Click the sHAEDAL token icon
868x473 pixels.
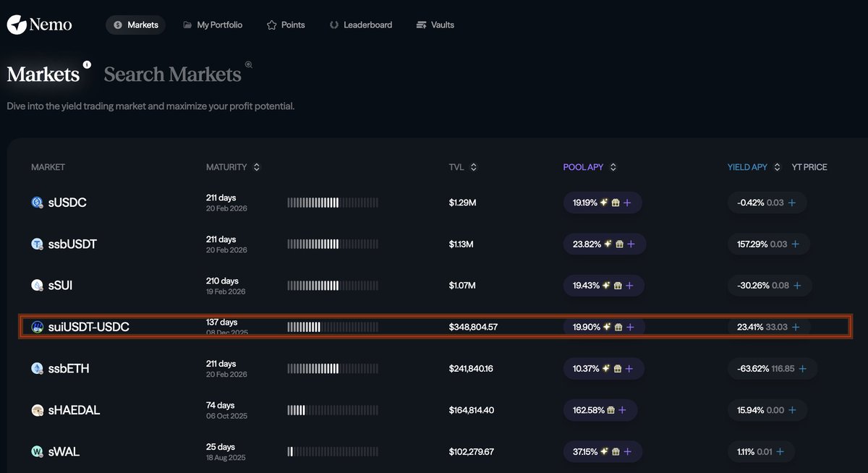coord(37,410)
